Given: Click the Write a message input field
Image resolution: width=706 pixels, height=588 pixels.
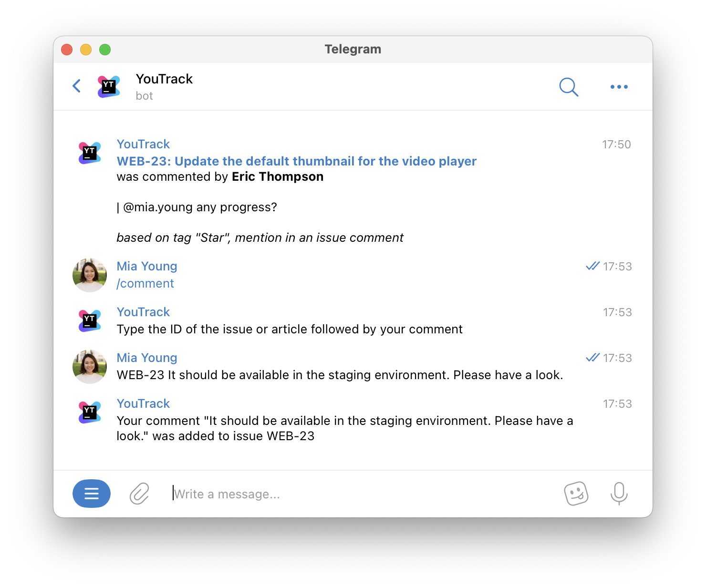Looking at the screenshot, I should tap(286, 494).
